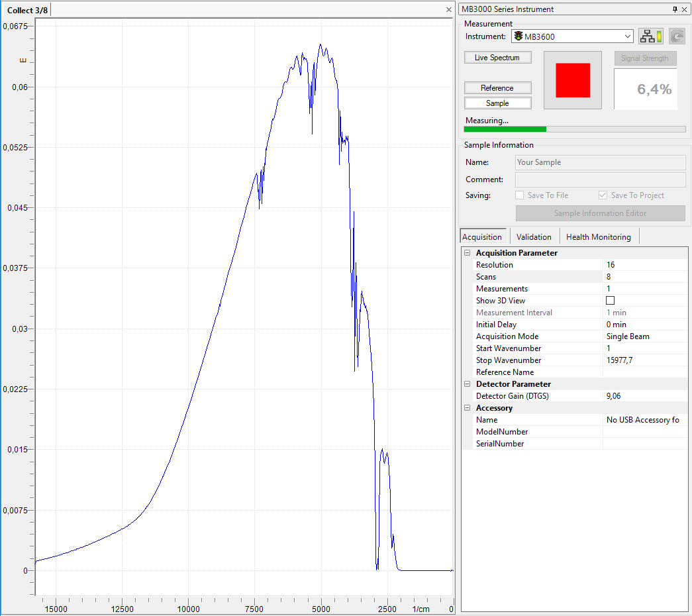Image resolution: width=692 pixels, height=616 pixels.
Task: Collapse the Accessory section
Action: 468,408
